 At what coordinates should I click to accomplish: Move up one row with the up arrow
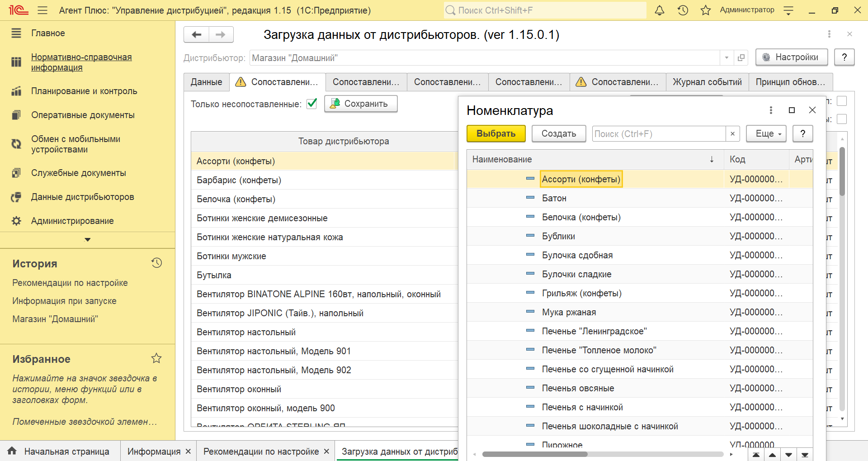pos(772,455)
